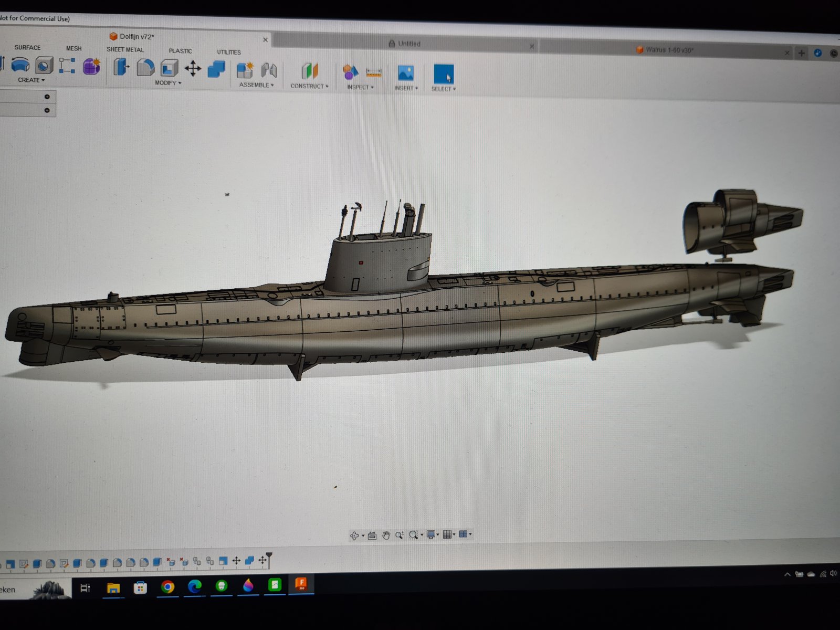Click the Orbit navigation icon
This screenshot has height=630, width=840.
tap(355, 535)
